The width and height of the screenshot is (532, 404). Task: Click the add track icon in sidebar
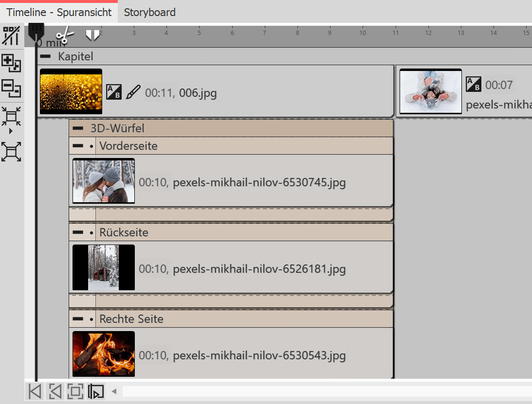tap(11, 63)
